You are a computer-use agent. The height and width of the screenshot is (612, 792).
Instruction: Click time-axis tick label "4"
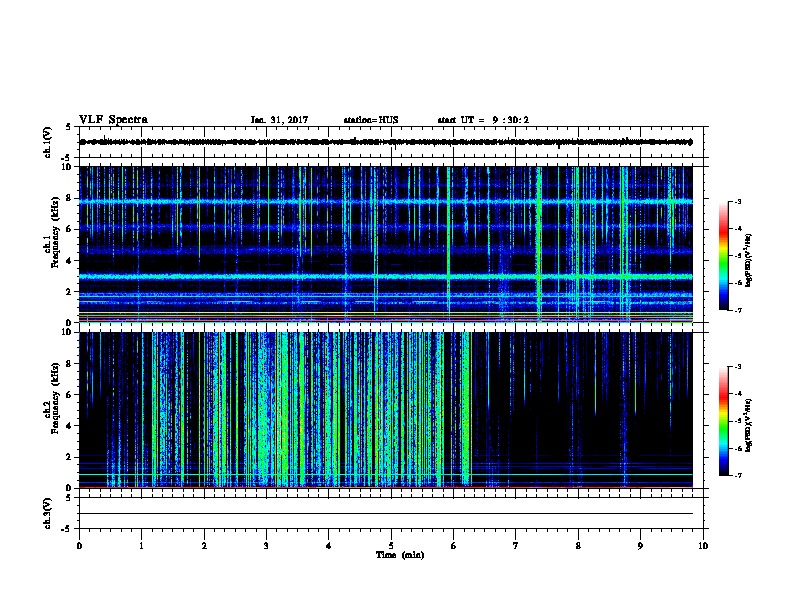tap(329, 545)
